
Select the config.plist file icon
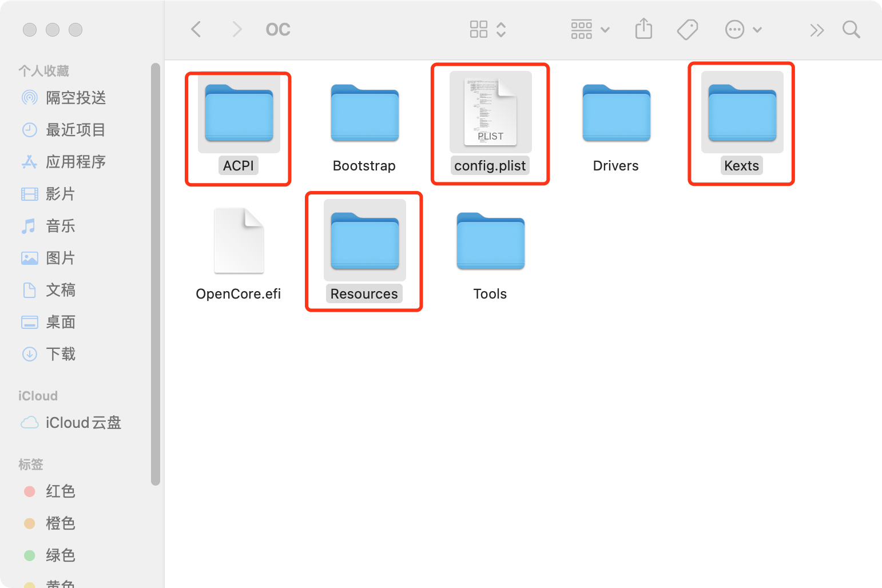coord(491,112)
